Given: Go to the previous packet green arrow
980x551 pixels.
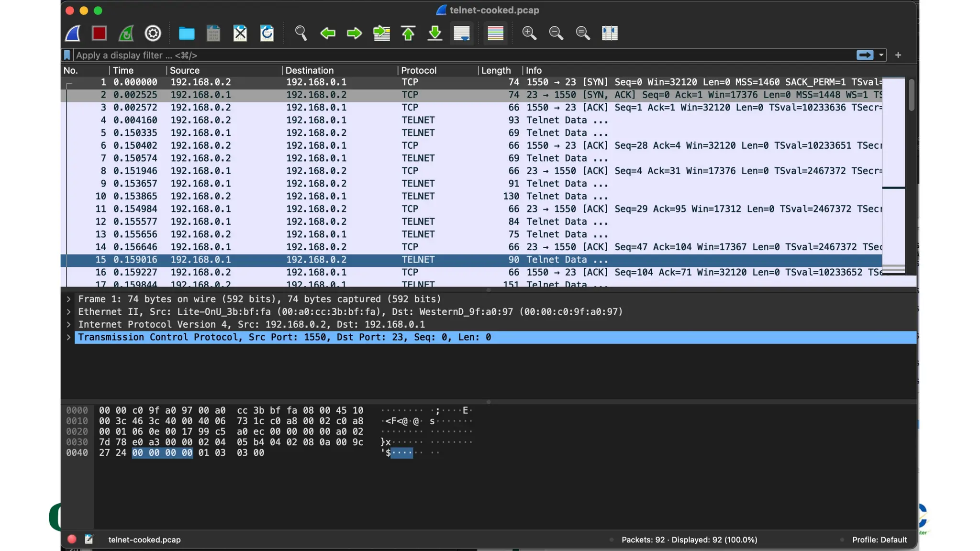Looking at the screenshot, I should 328,33.
